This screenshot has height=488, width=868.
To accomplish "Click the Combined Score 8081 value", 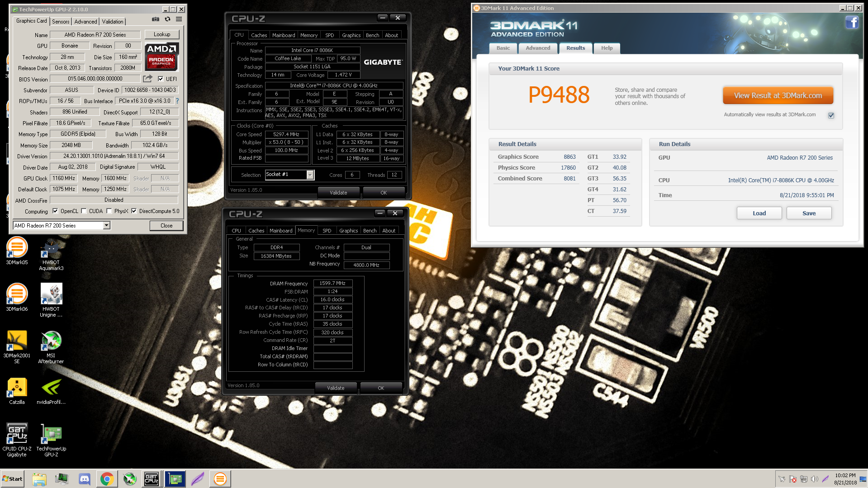I will (x=569, y=179).
